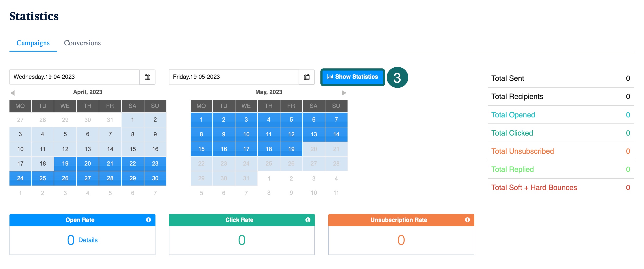
Task: Choose May 31 in the May calendar
Action: (246, 178)
